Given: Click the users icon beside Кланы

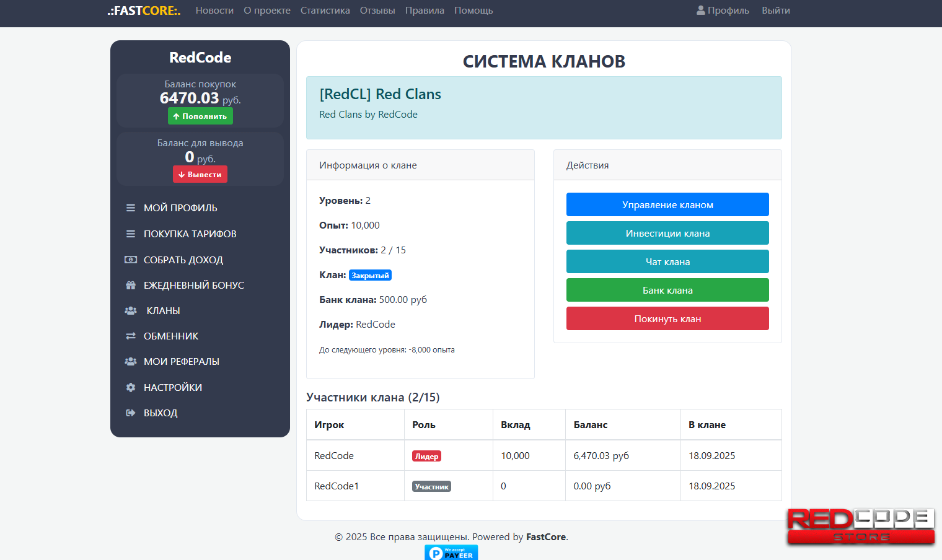Looking at the screenshot, I should (x=131, y=311).
